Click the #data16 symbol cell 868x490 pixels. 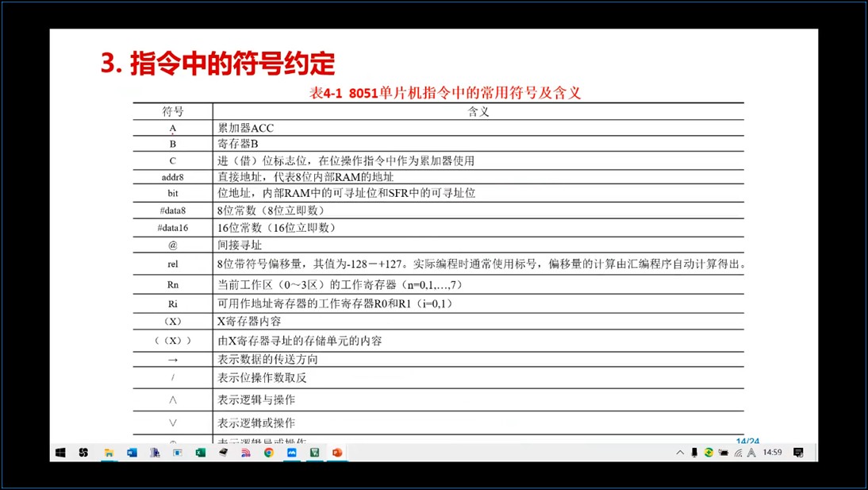173,227
